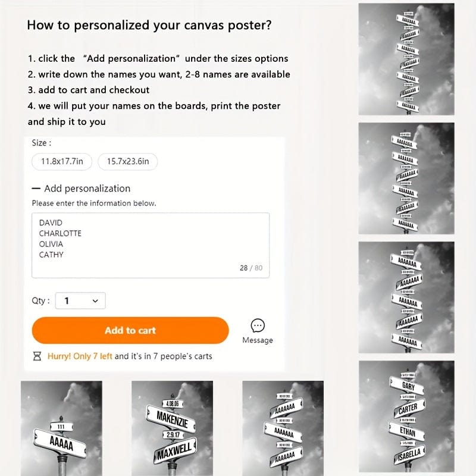Click the "Add personalization" label text
The width and height of the screenshot is (476, 476).
87,189
